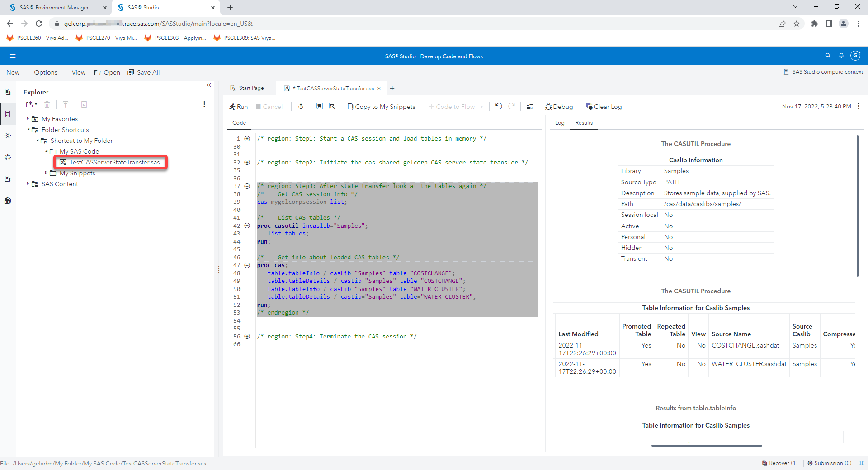This screenshot has width=868, height=470.
Task: Expand the SAS Content node
Action: [28, 183]
